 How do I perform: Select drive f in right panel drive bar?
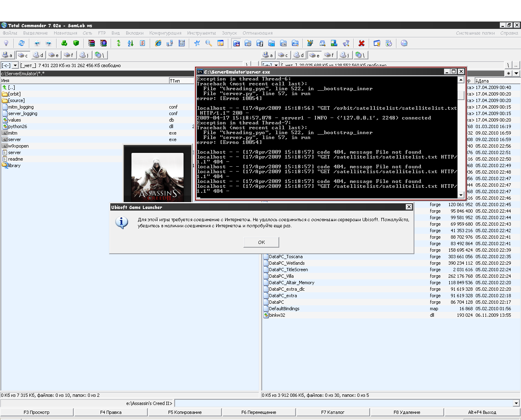(329, 55)
